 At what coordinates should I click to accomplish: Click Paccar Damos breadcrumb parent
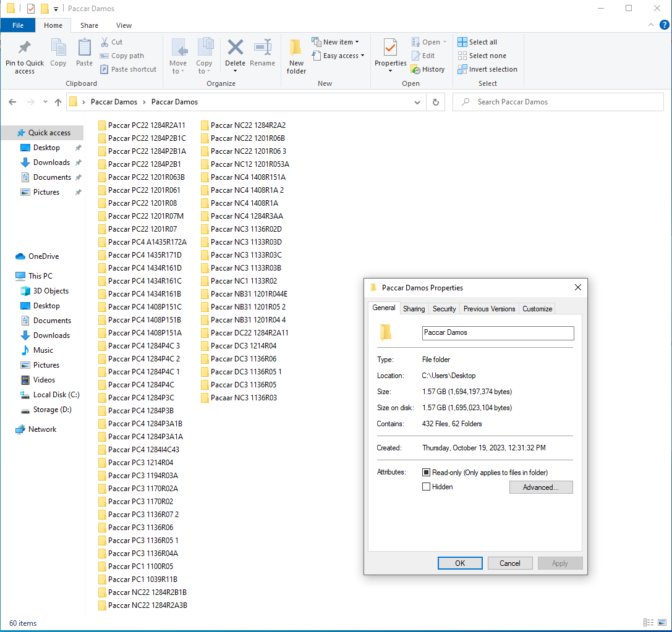pyautogui.click(x=114, y=102)
